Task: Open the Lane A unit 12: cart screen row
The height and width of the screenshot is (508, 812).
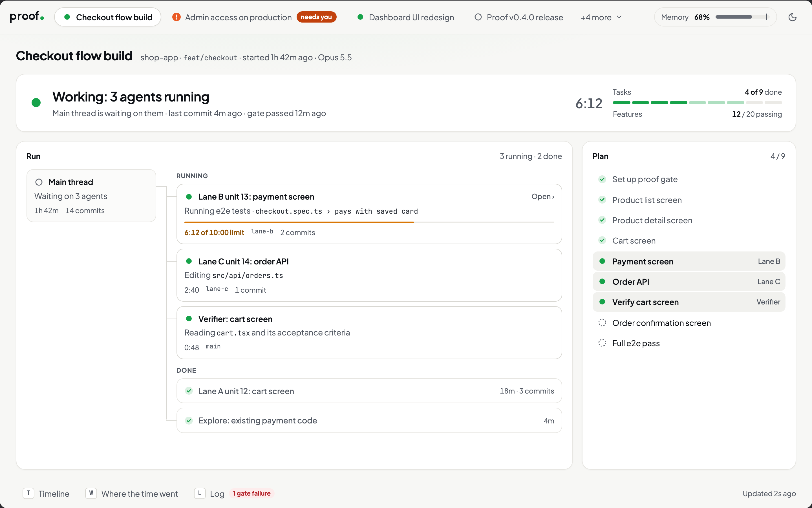Action: tap(369, 391)
